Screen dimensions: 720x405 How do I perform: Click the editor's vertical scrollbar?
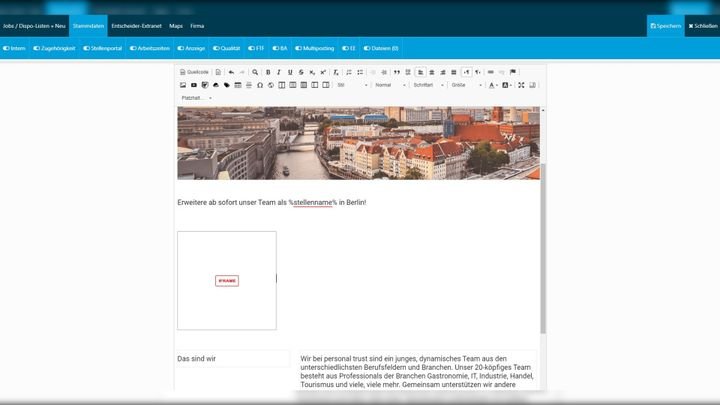543,248
